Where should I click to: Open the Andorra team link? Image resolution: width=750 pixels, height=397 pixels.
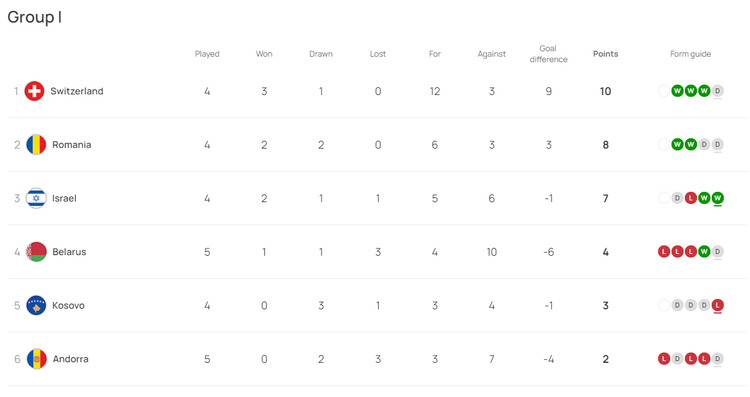coord(70,359)
